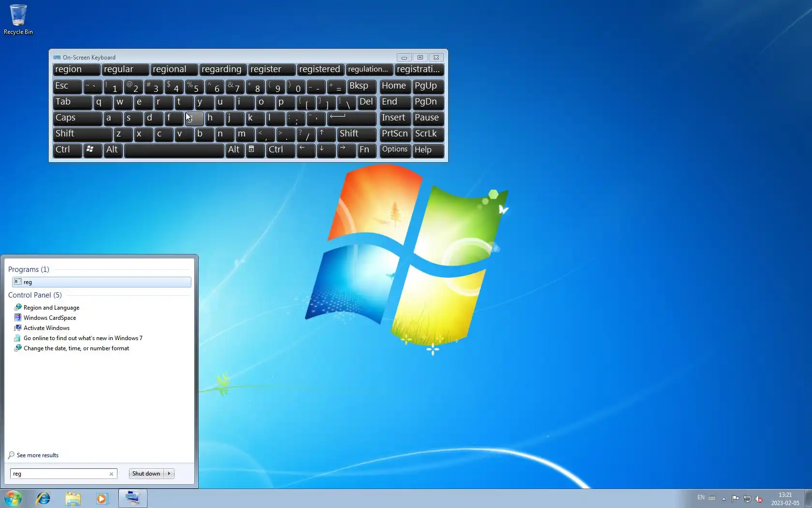Click the Windows logo key on the keyboard

click(x=93, y=150)
